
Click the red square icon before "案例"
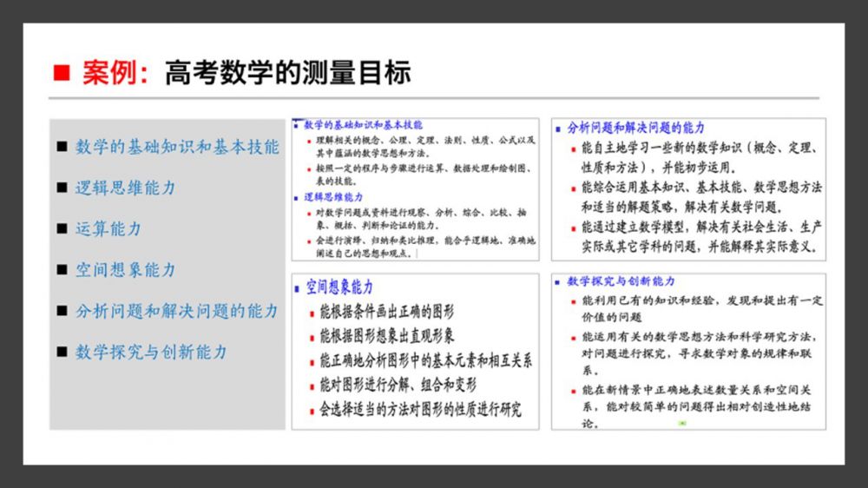[x=61, y=73]
